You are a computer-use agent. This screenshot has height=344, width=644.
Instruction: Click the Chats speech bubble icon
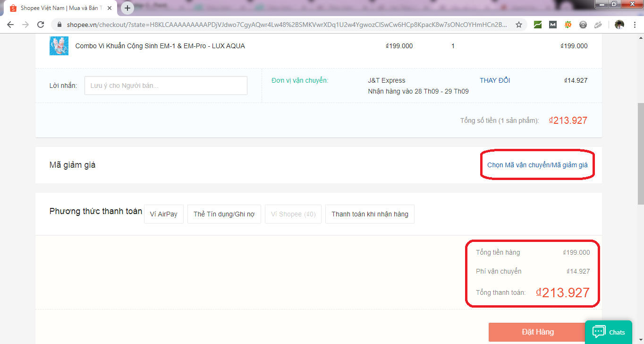599,332
